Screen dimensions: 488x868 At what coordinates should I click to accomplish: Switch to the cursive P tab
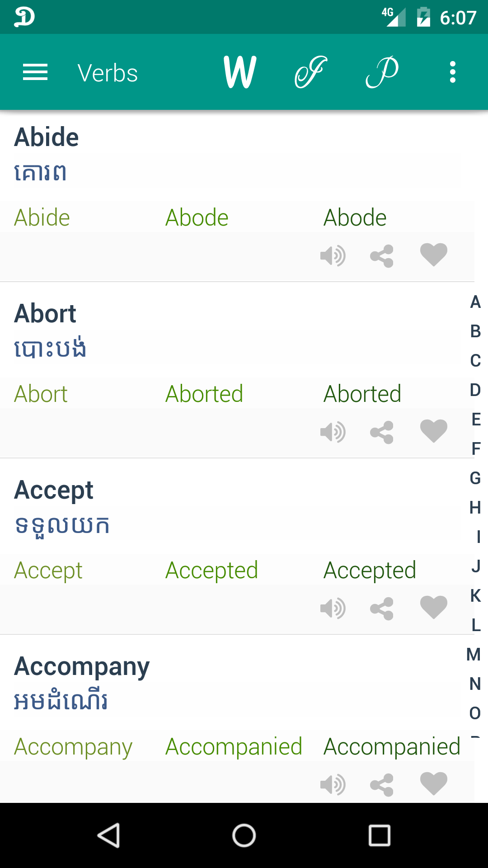(x=382, y=72)
